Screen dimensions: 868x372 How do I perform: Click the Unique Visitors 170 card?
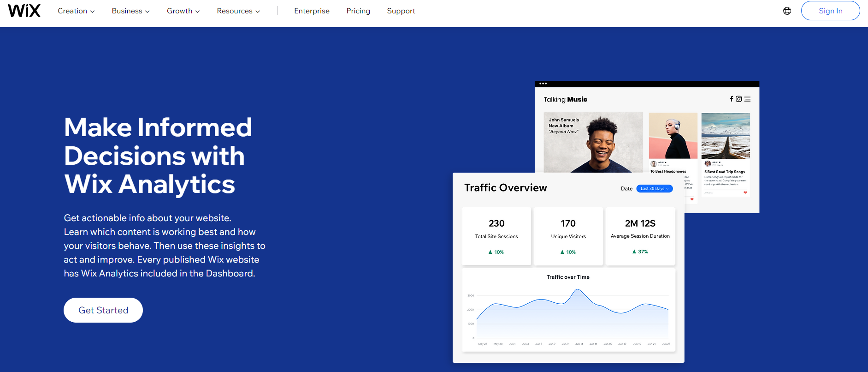click(x=568, y=236)
